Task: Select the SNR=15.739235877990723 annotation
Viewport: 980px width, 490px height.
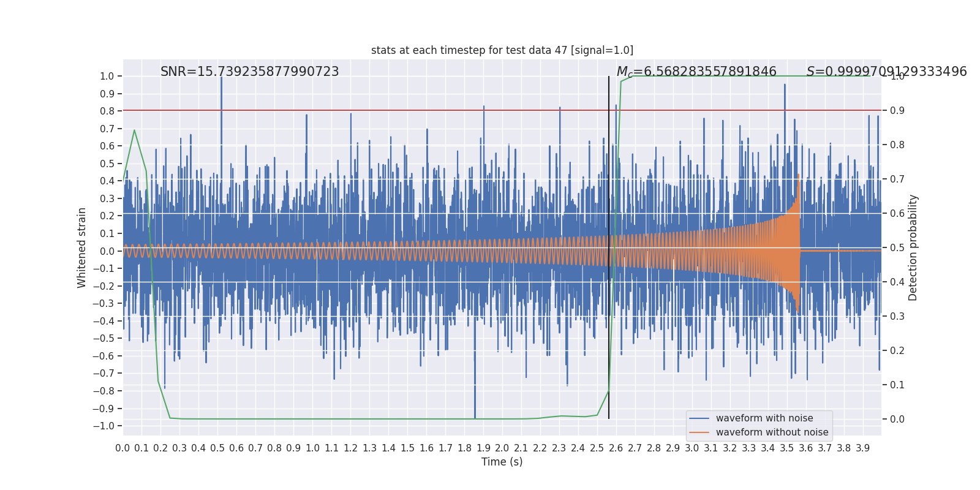Action: click(250, 72)
